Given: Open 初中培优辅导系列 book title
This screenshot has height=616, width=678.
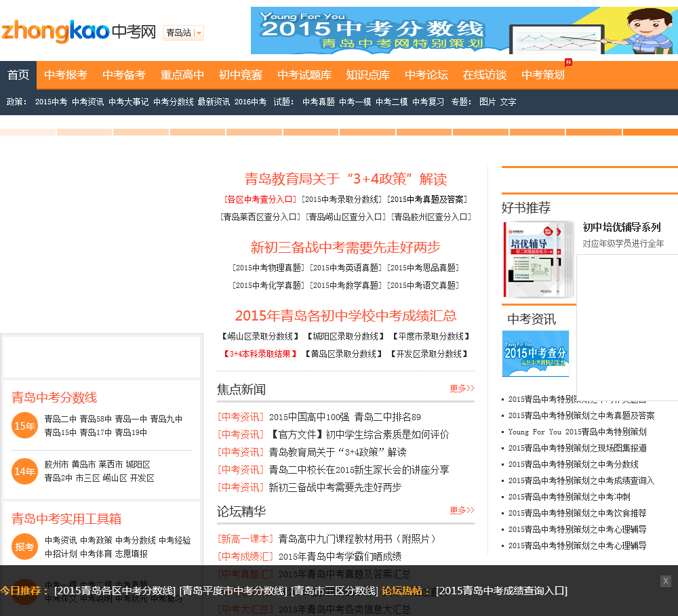Looking at the screenshot, I should [x=622, y=228].
